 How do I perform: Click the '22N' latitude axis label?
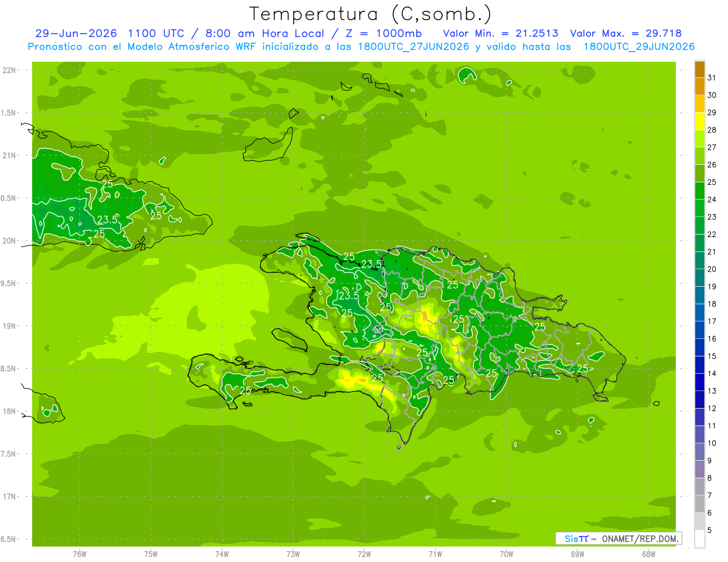(x=10, y=70)
